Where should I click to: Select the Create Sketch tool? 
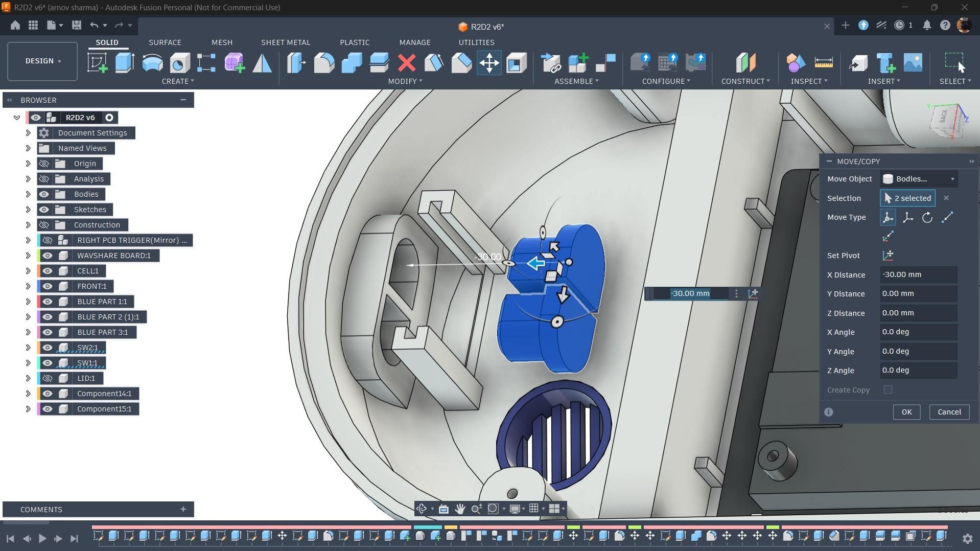point(97,63)
